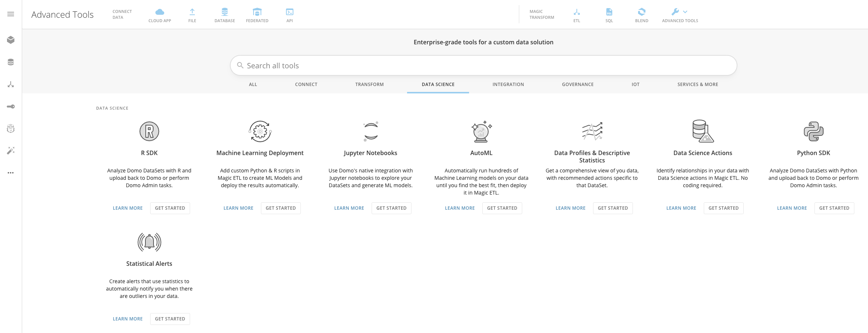Click the Python SDK logo icon
The width and height of the screenshot is (868, 333).
[814, 131]
